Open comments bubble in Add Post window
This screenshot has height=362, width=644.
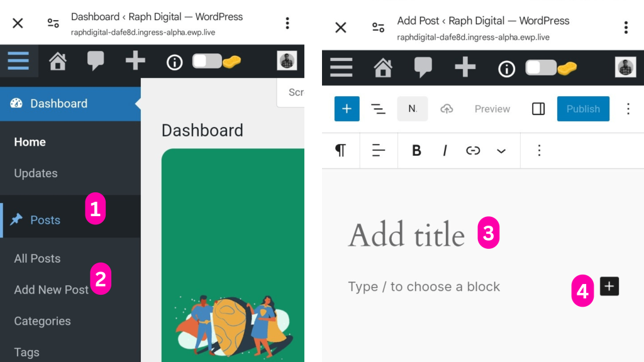[423, 67]
